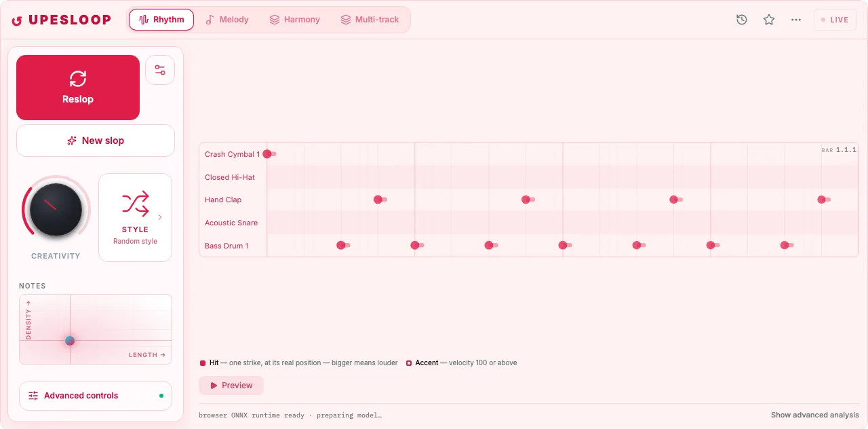Toggle the LIVE indicator
This screenshot has width=868, height=429.
tap(835, 20)
